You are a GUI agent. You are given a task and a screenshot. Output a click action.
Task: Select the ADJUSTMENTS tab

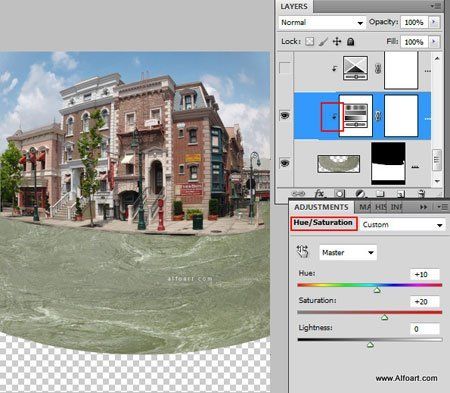(x=321, y=207)
